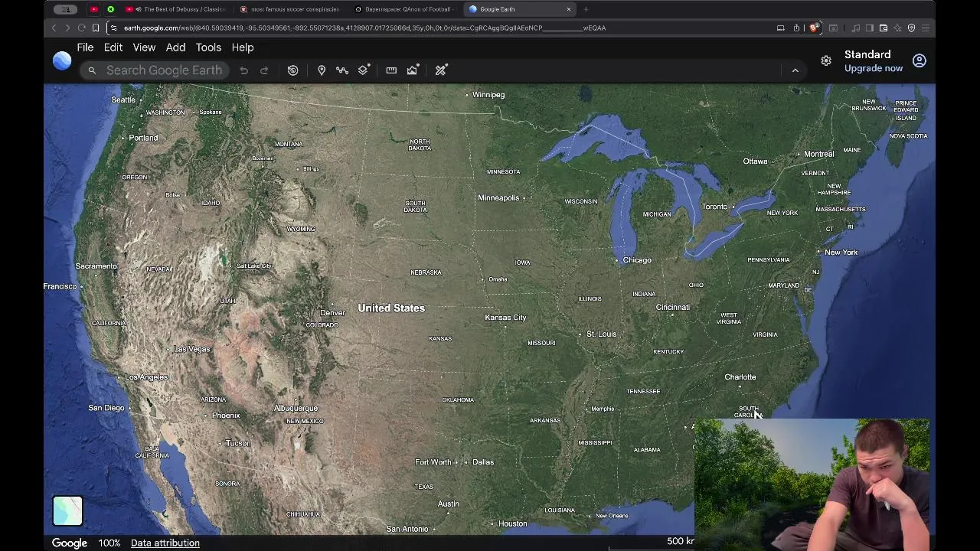Image resolution: width=980 pixels, height=551 pixels.
Task: Open Leo AI sparkle icon
Action: [x=897, y=28]
